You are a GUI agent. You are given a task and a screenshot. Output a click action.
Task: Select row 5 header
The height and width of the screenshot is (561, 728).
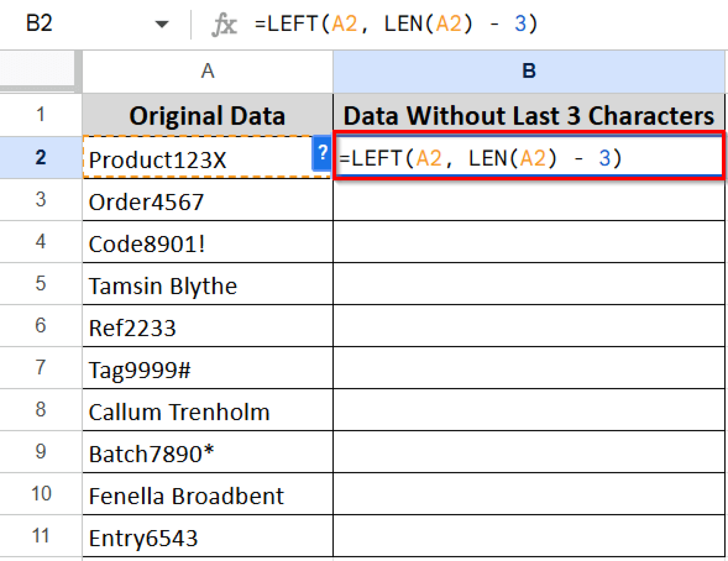point(40,284)
